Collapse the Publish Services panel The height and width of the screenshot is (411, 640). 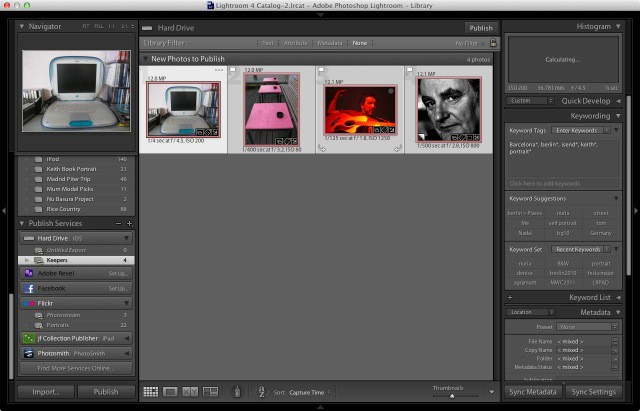point(22,223)
